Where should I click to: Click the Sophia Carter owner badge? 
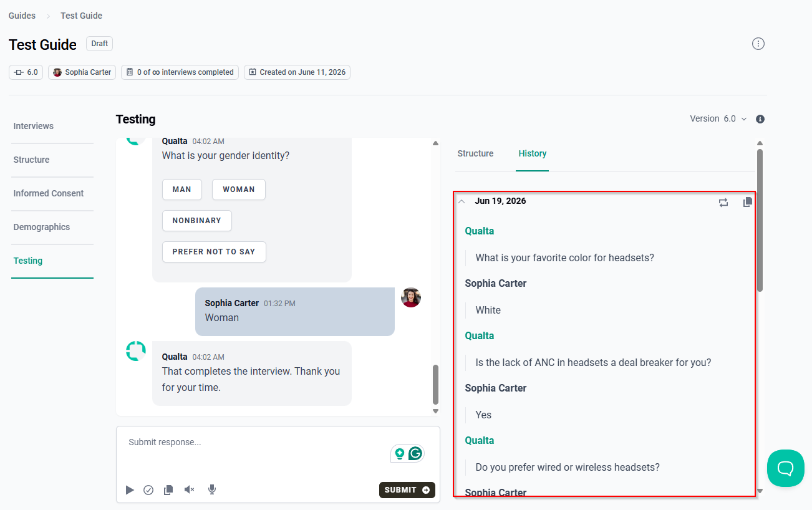82,72
